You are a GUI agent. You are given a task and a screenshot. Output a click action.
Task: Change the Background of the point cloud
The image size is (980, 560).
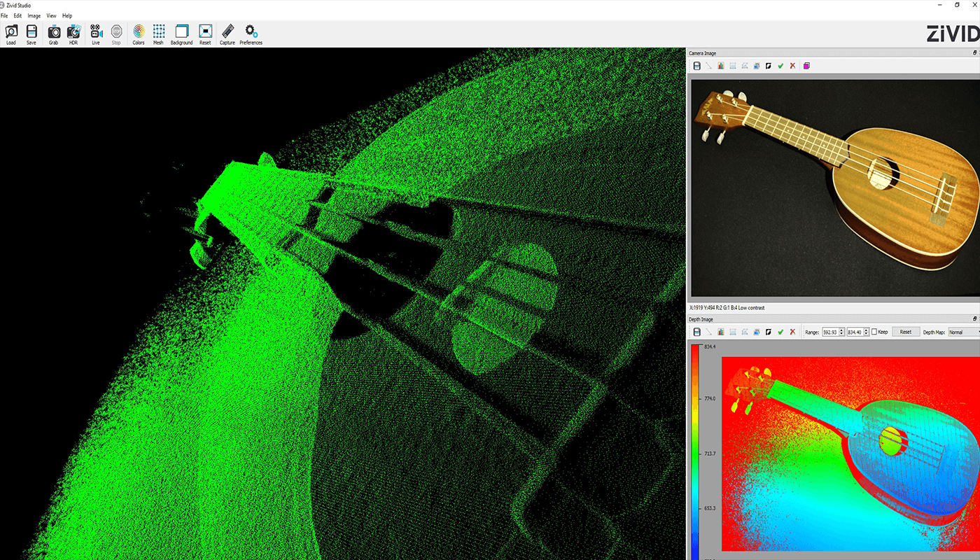(x=181, y=33)
